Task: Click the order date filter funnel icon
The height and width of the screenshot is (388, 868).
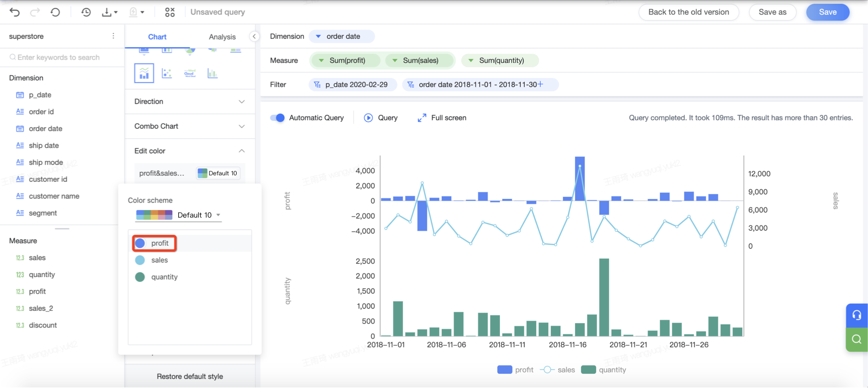Action: (410, 84)
